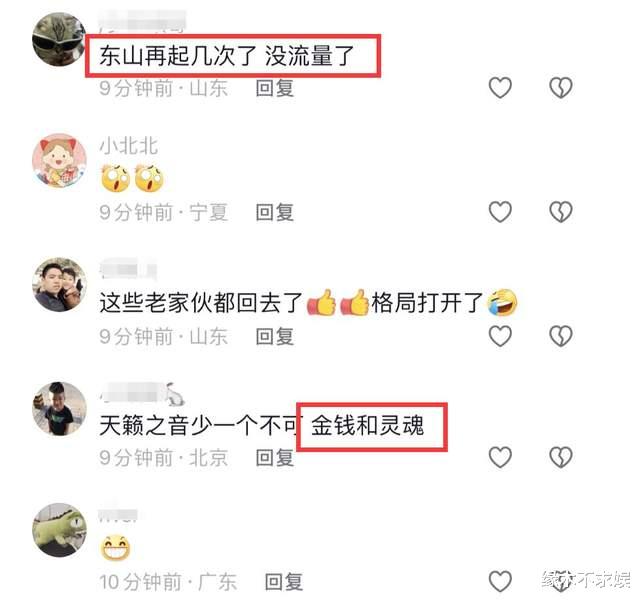The height and width of the screenshot is (601, 640).
Task: Reply to the 广东 comment posted 10分钟前
Action: point(284,581)
